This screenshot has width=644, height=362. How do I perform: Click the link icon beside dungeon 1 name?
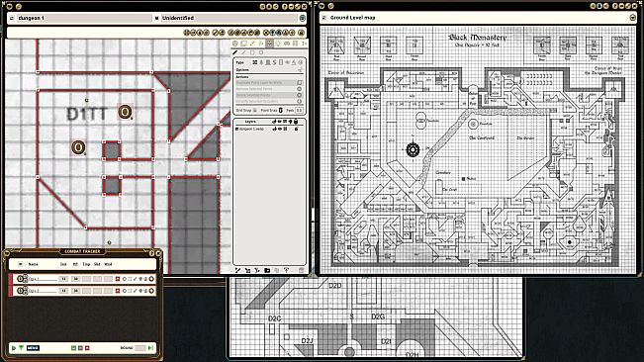[12, 18]
